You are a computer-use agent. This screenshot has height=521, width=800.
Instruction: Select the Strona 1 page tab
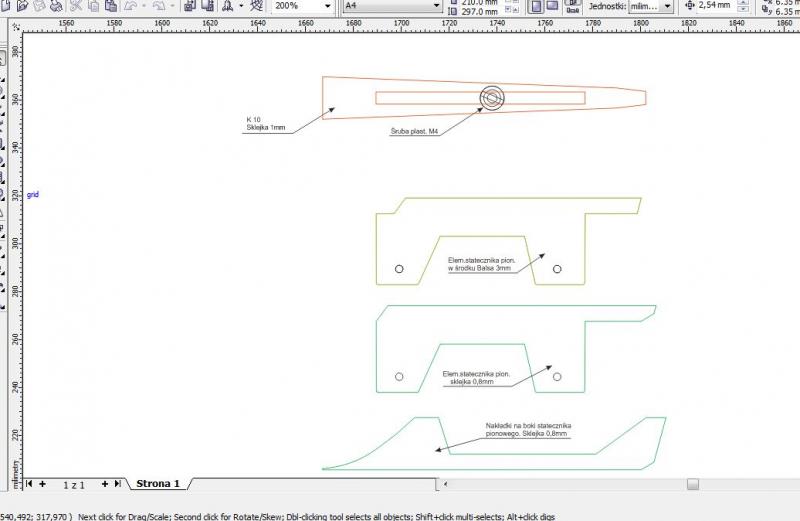tap(158, 484)
